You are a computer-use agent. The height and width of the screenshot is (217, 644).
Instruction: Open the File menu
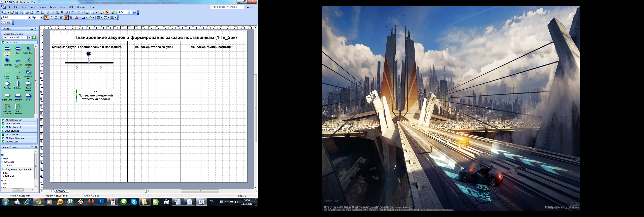point(9,7)
